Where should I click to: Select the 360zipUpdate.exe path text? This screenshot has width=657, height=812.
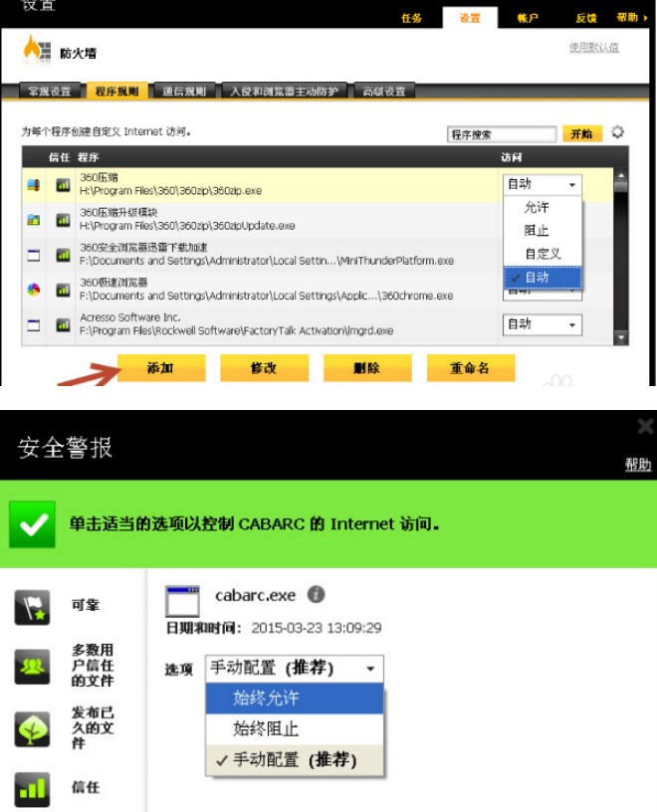(187, 226)
